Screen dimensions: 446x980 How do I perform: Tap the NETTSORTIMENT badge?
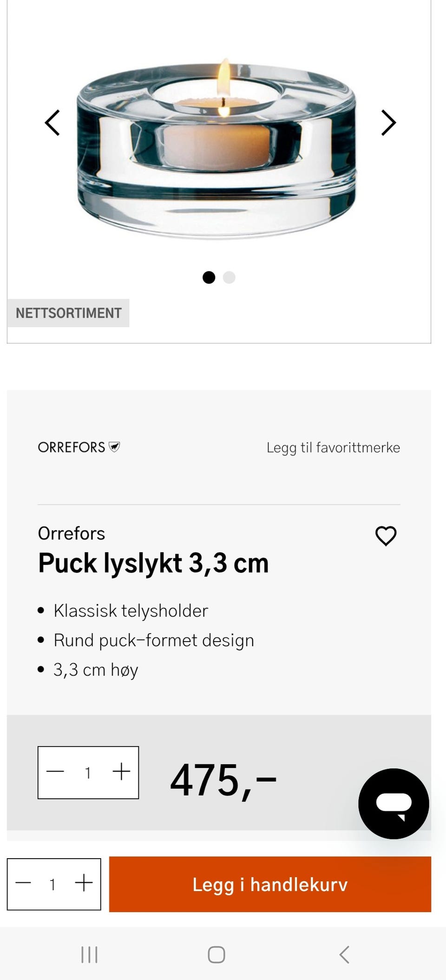(x=68, y=313)
